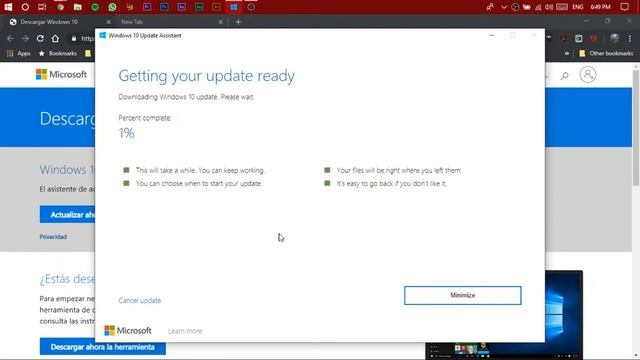Image resolution: width=640 pixels, height=360 pixels.
Task: Open File Explorer from the taskbar
Action: click(78, 7)
